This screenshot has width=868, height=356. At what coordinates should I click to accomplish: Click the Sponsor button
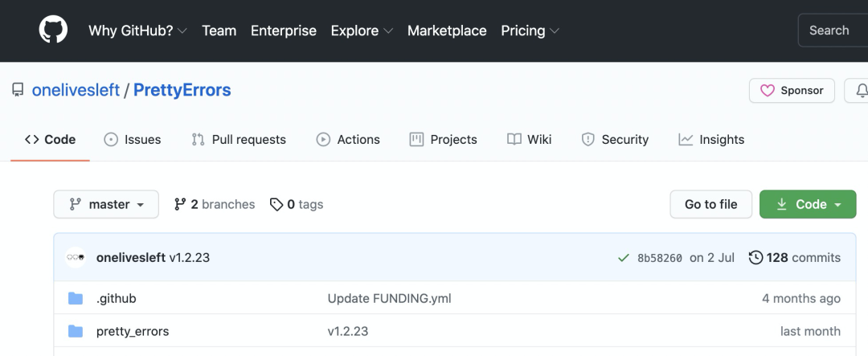click(x=792, y=91)
